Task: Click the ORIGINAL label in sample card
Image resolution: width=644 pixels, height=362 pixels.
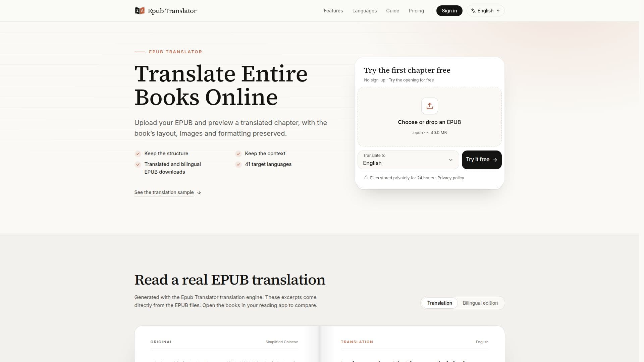Action: (x=161, y=342)
